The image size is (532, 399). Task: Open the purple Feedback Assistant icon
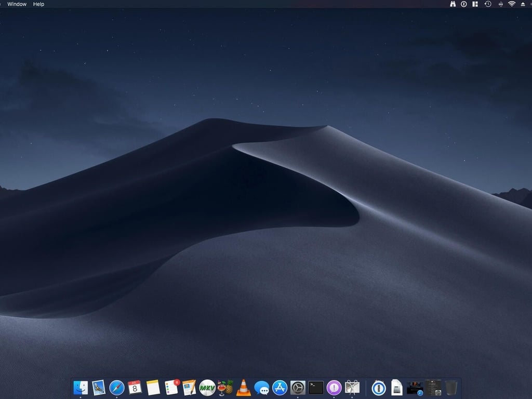coord(334,388)
